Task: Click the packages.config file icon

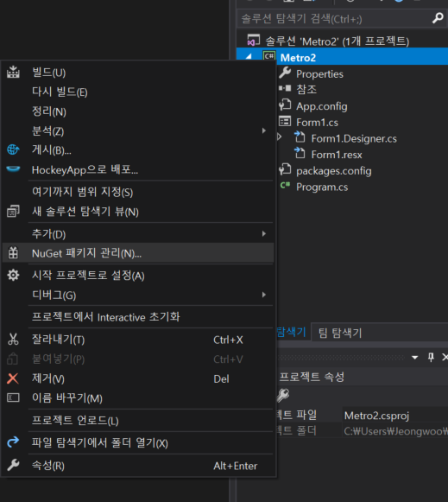Action: pyautogui.click(x=285, y=169)
